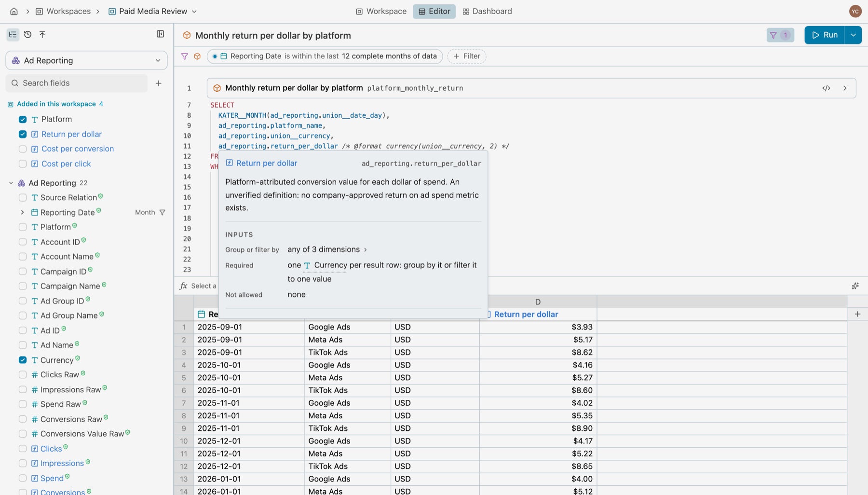The width and height of the screenshot is (868, 495).
Task: Select the field tree view icon
Action: click(x=13, y=34)
